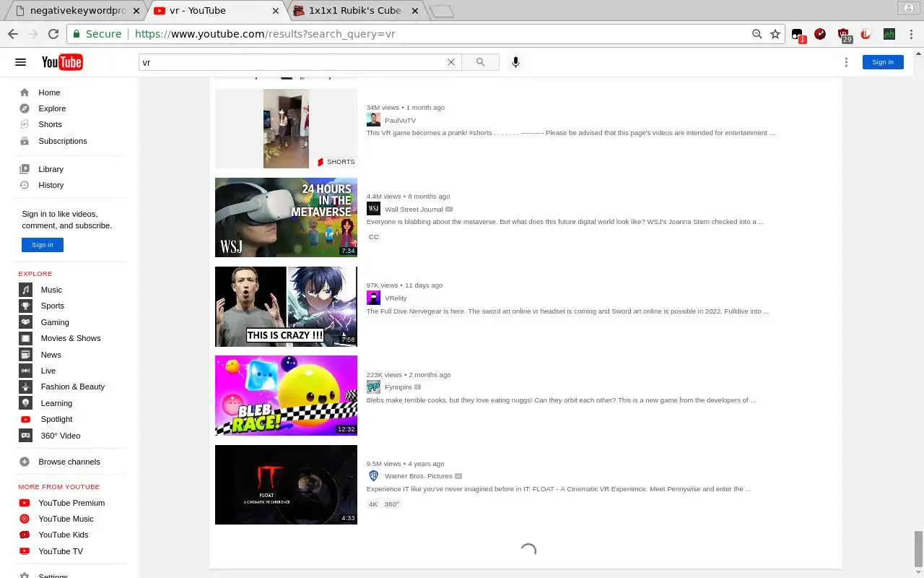Open the News category

(51, 355)
